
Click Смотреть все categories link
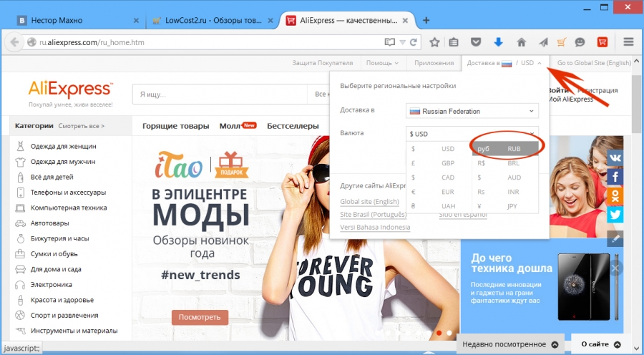[x=82, y=126]
